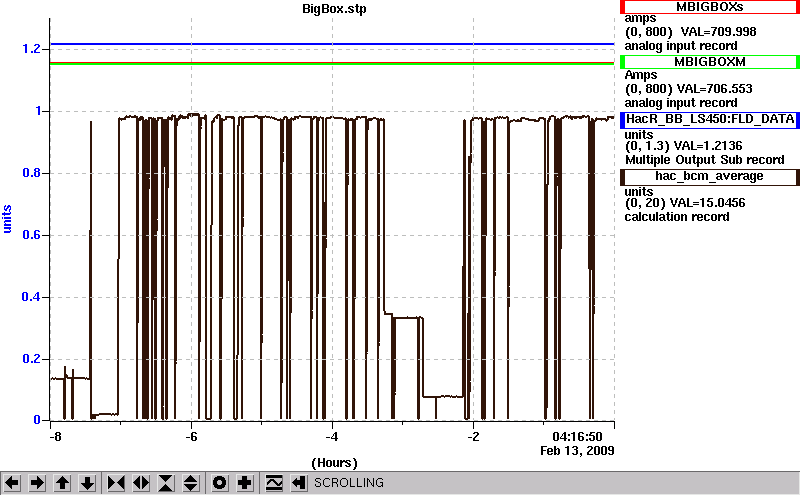This screenshot has height=495, width=800.
Task: Expand the time axis horizontally (outward arrows icon)
Action: point(141,483)
